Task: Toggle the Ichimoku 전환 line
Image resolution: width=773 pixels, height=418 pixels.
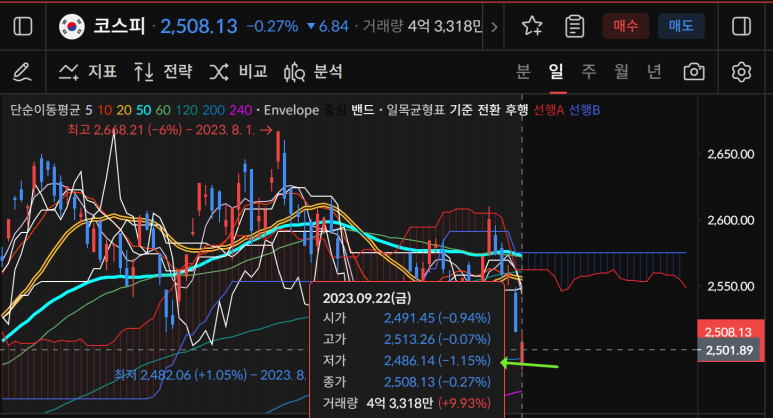Action: point(489,110)
